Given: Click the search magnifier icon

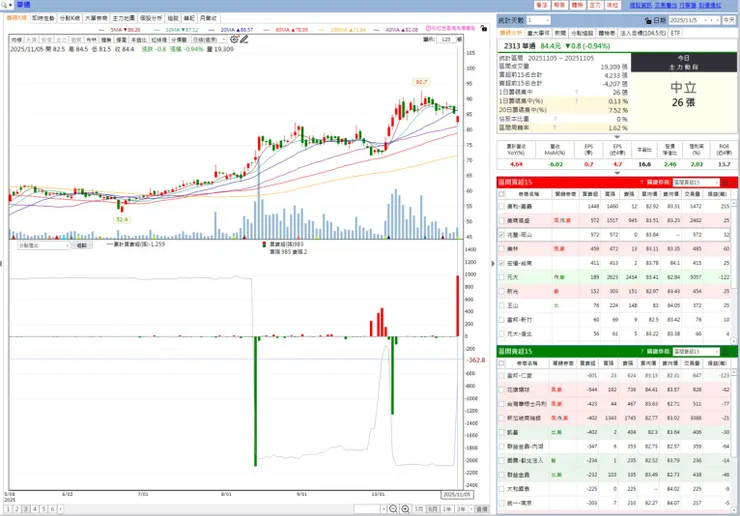Looking at the screenshot, I should [x=5, y=5].
